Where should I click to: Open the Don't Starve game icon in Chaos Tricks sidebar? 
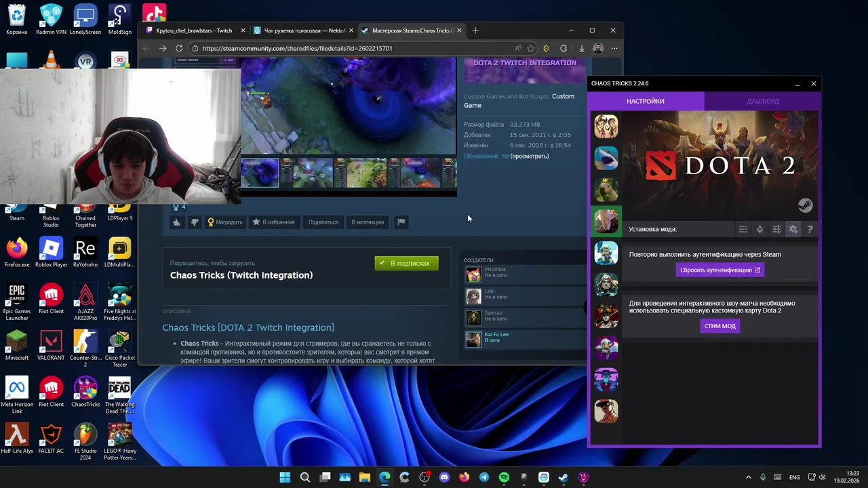pos(606,126)
